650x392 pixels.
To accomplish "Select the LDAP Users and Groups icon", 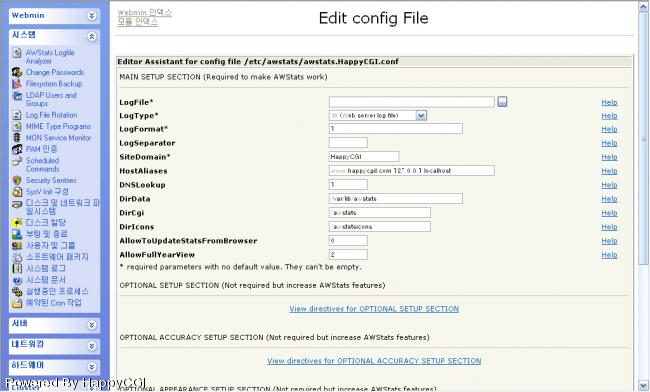I will [x=17, y=96].
